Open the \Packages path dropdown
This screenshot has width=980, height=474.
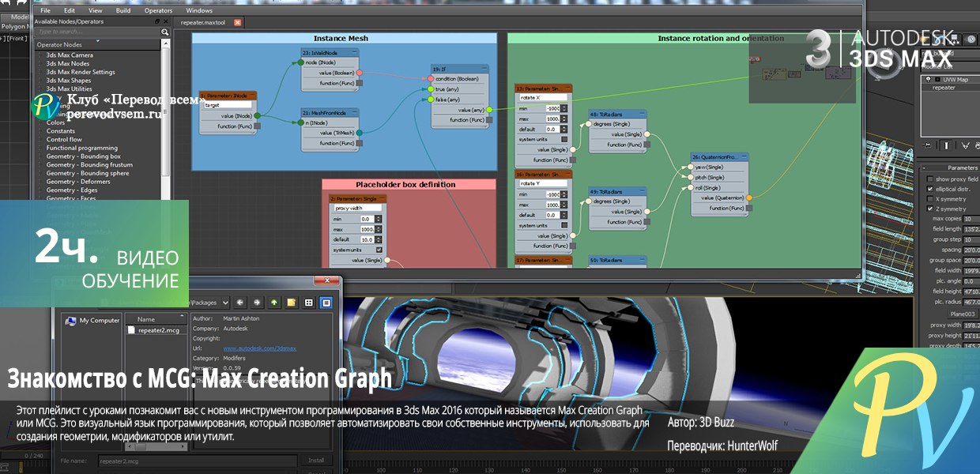pyautogui.click(x=224, y=302)
